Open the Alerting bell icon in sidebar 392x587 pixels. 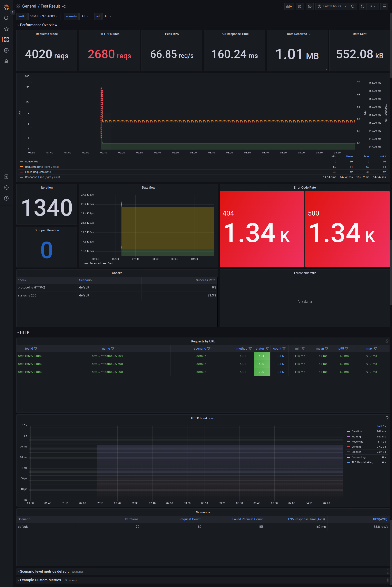(x=7, y=61)
